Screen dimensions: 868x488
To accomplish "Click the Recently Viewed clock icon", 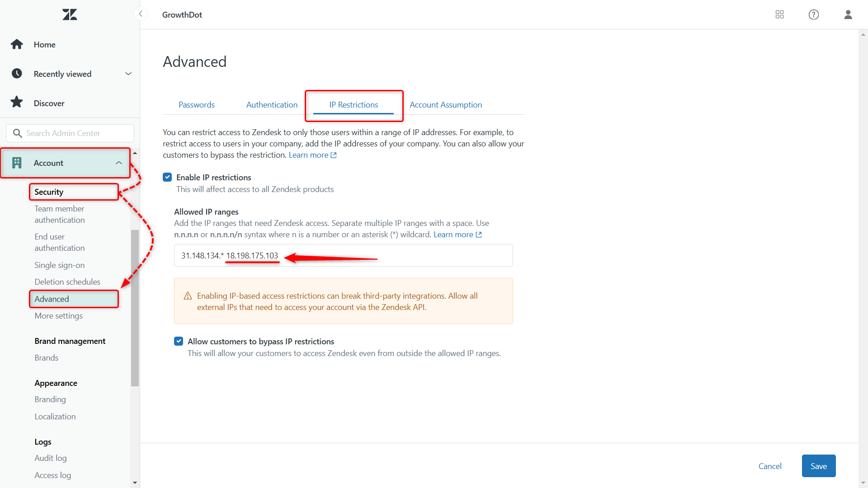I will click(17, 73).
